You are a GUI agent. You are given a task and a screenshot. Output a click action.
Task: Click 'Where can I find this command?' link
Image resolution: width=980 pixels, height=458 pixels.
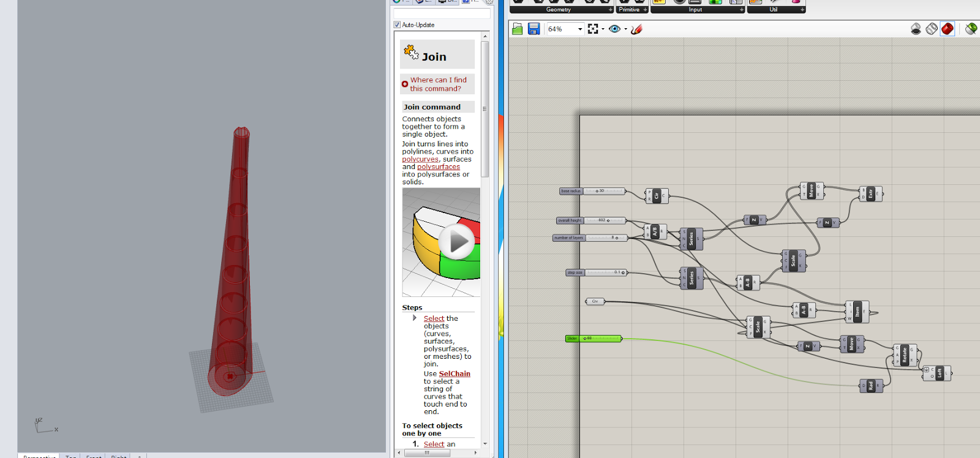(438, 84)
